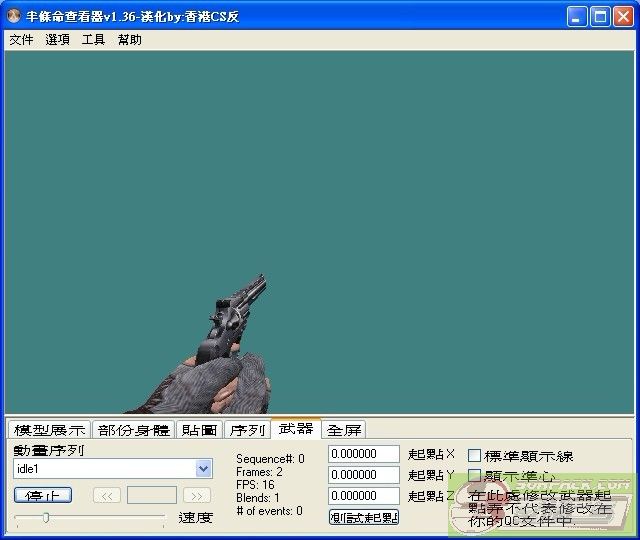Expand the idle1 animation sequence dropdown

(204, 469)
